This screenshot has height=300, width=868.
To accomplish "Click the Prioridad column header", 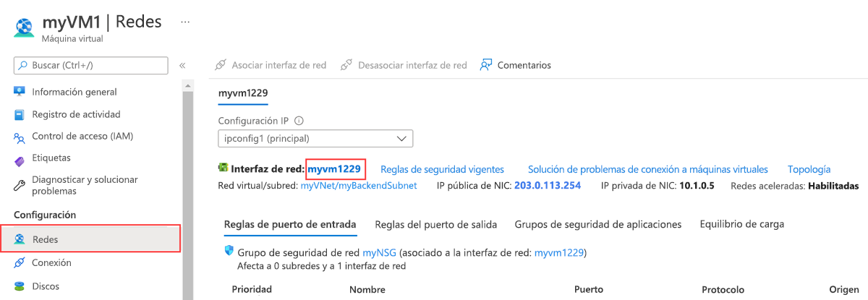I will (252, 289).
